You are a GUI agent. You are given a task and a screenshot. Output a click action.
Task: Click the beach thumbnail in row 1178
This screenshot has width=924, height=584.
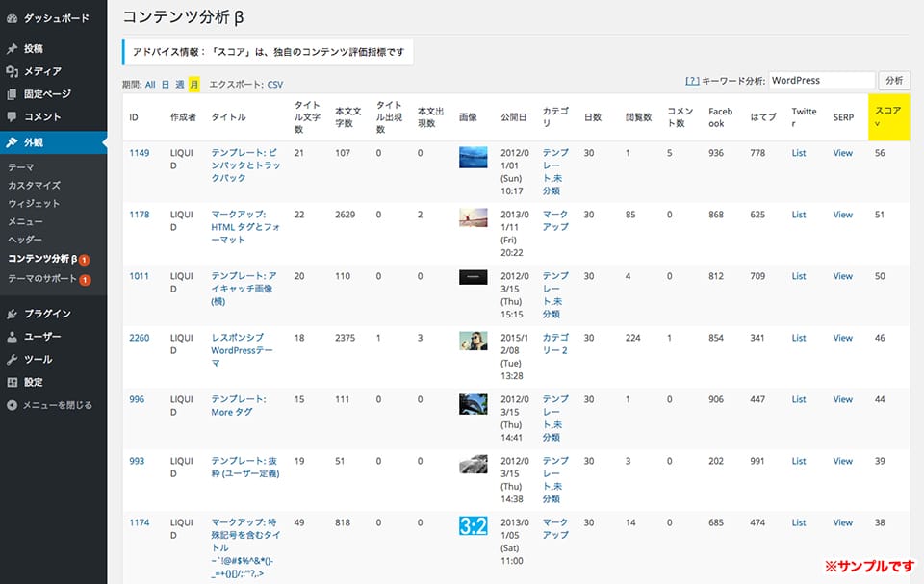click(474, 217)
